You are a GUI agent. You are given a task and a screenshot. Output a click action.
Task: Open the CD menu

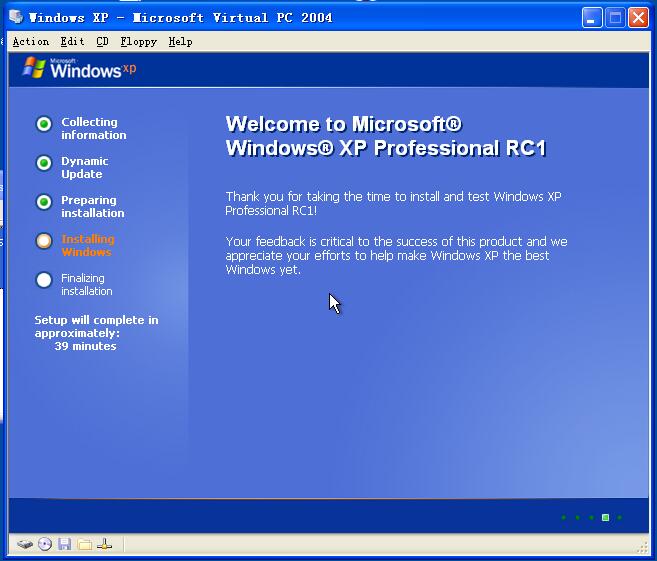pyautogui.click(x=102, y=41)
